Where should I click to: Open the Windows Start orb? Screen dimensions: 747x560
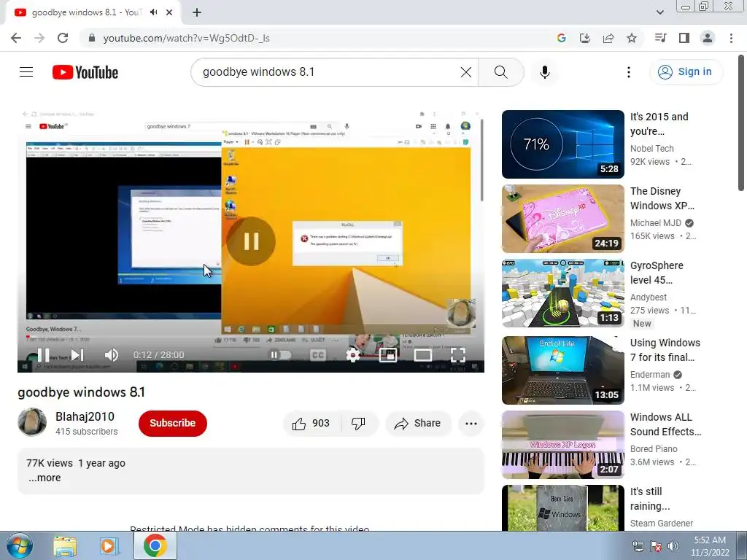point(19,546)
